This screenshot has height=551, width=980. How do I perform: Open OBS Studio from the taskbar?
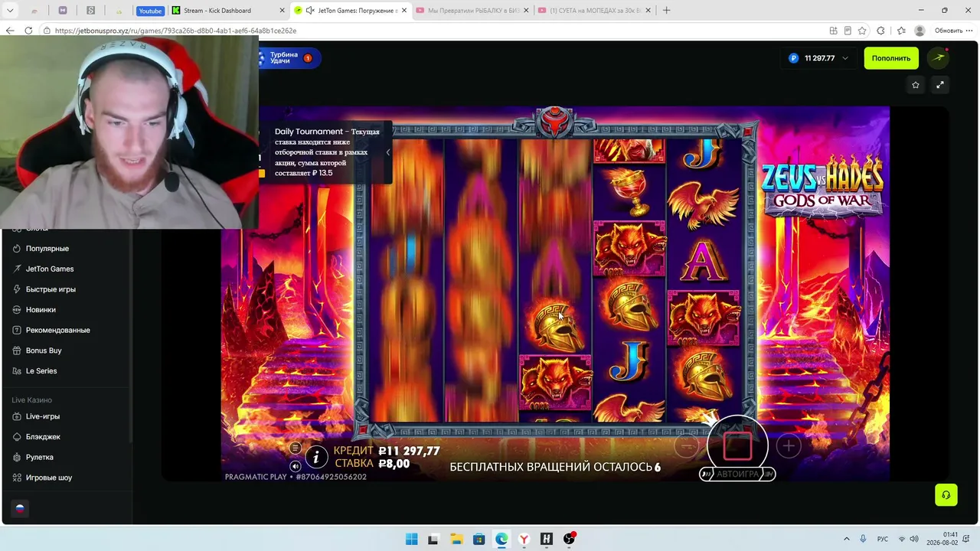(x=569, y=539)
